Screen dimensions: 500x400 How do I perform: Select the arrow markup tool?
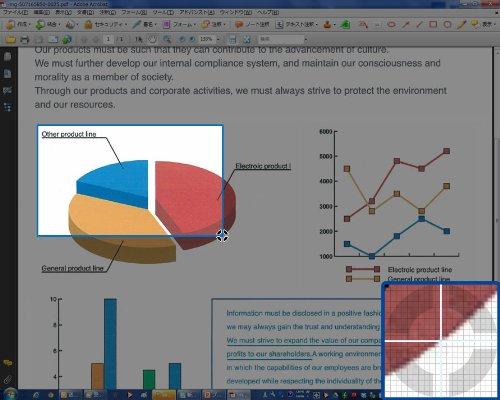click(x=405, y=24)
